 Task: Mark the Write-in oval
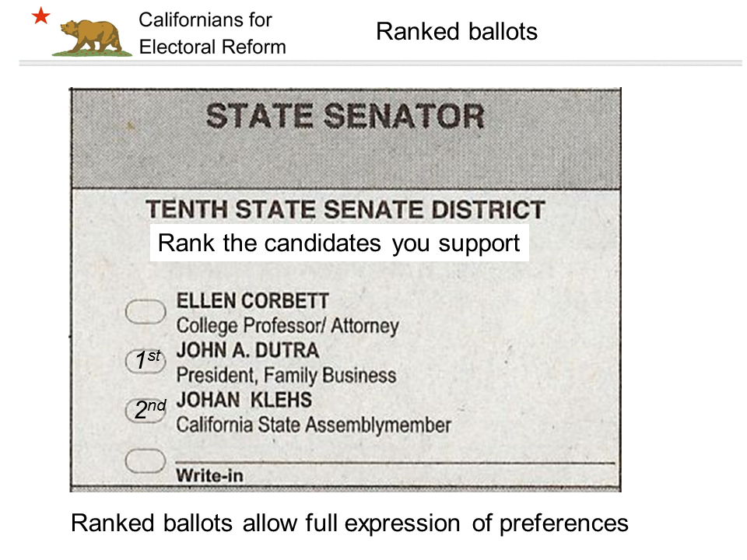click(146, 460)
